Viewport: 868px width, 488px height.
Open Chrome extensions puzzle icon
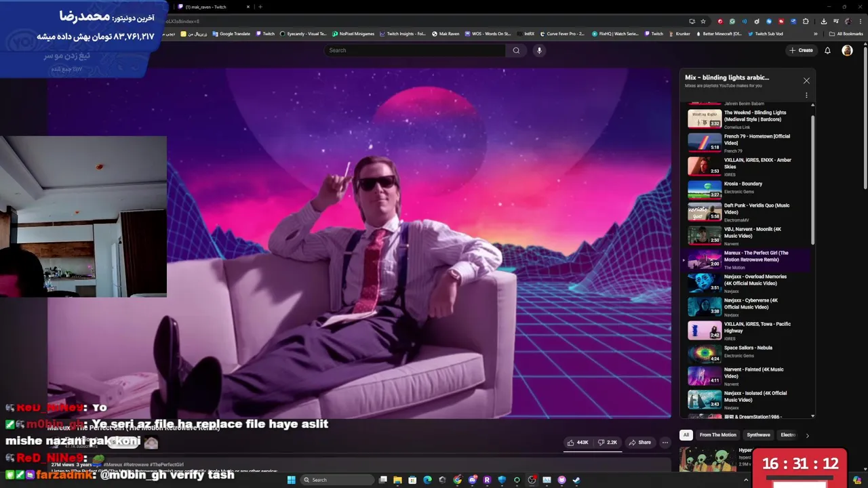[806, 21]
